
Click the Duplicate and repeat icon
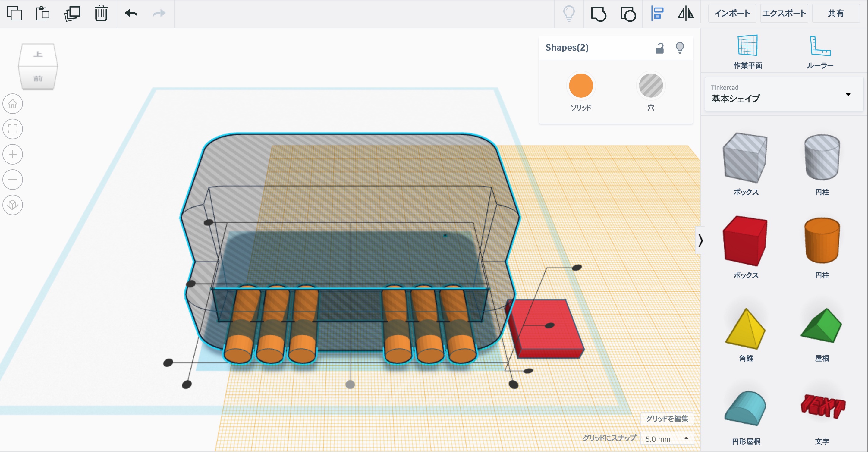(72, 14)
